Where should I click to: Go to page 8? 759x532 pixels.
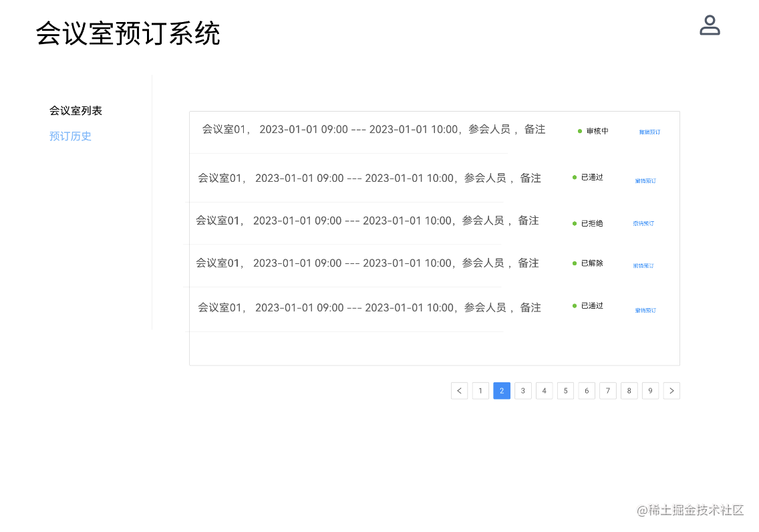point(629,391)
